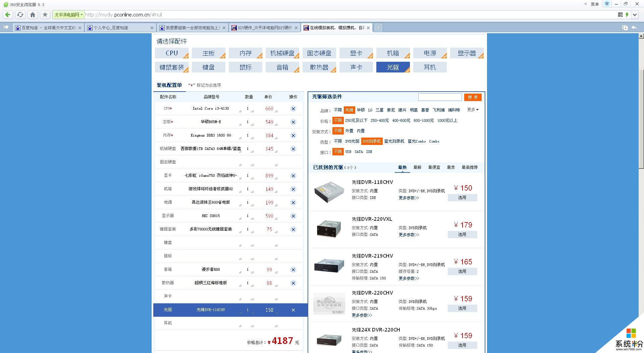Delete the Kingmax DDR3 memory row
The width and height of the screenshot is (644, 353).
(x=293, y=136)
